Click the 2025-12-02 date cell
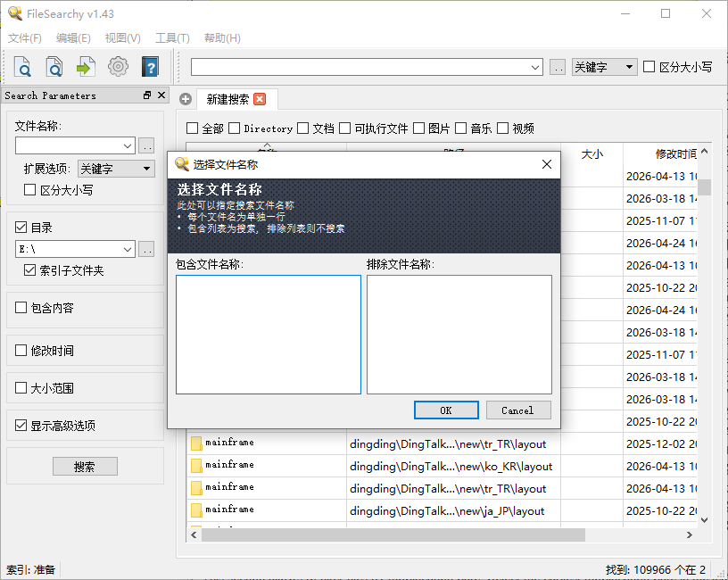This screenshot has width=728, height=580. (x=661, y=444)
